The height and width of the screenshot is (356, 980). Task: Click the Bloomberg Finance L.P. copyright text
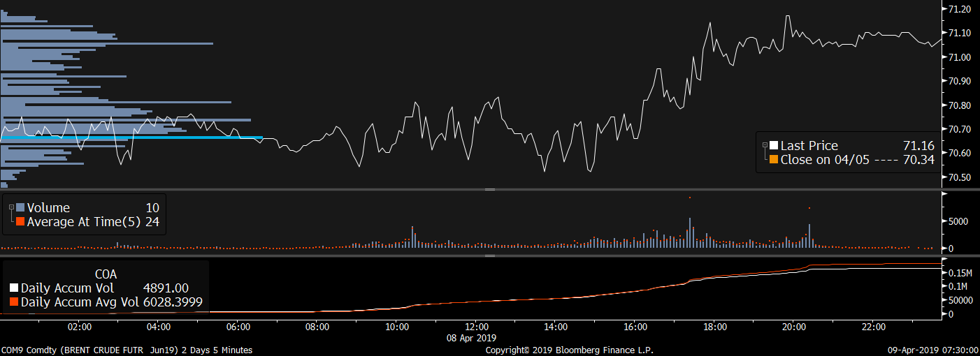[570, 350]
